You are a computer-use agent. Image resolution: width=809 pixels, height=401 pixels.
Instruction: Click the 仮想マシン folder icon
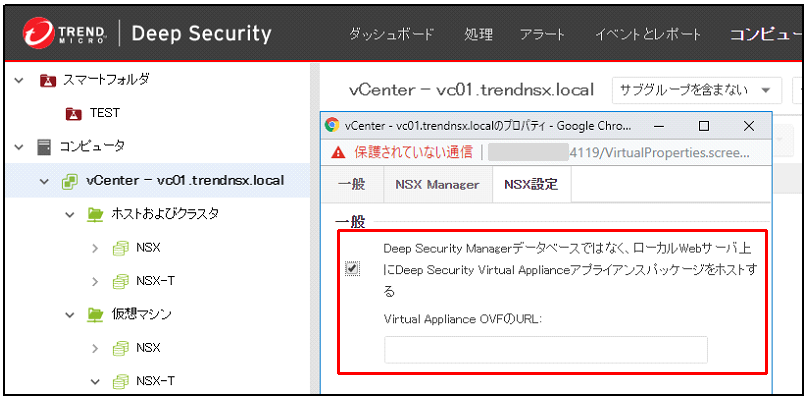click(x=95, y=314)
